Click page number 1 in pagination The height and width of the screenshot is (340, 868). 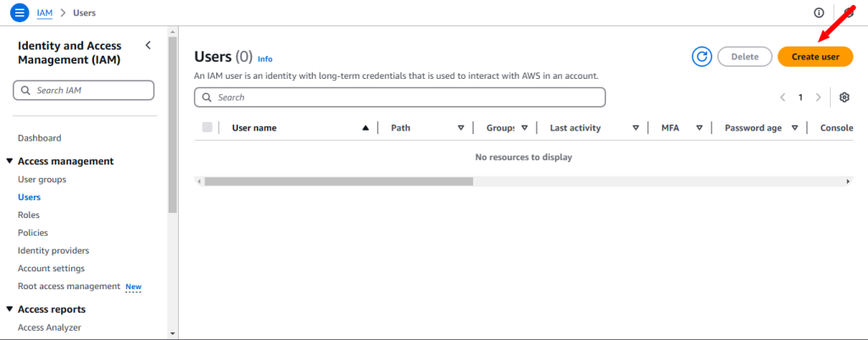800,98
